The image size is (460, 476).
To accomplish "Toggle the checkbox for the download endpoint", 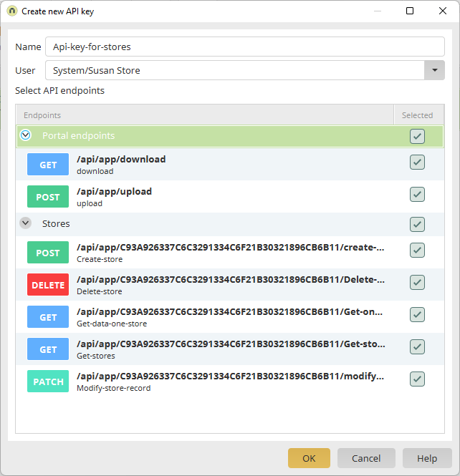I will click(x=417, y=162).
